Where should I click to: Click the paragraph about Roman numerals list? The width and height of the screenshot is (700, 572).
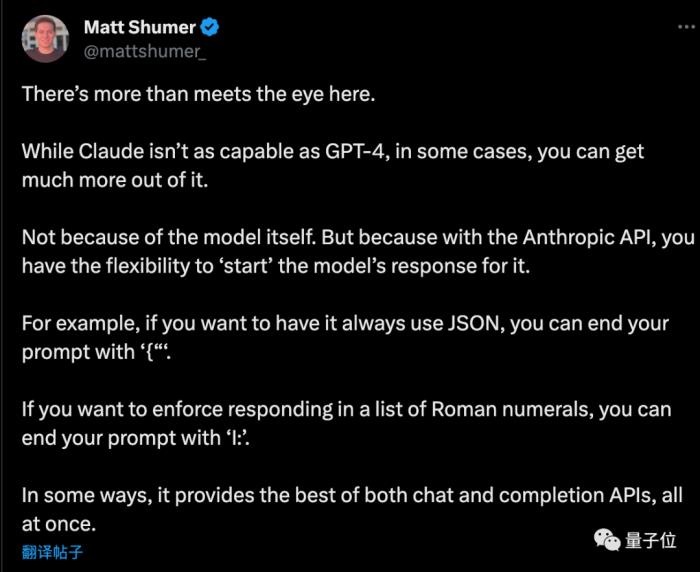point(346,423)
